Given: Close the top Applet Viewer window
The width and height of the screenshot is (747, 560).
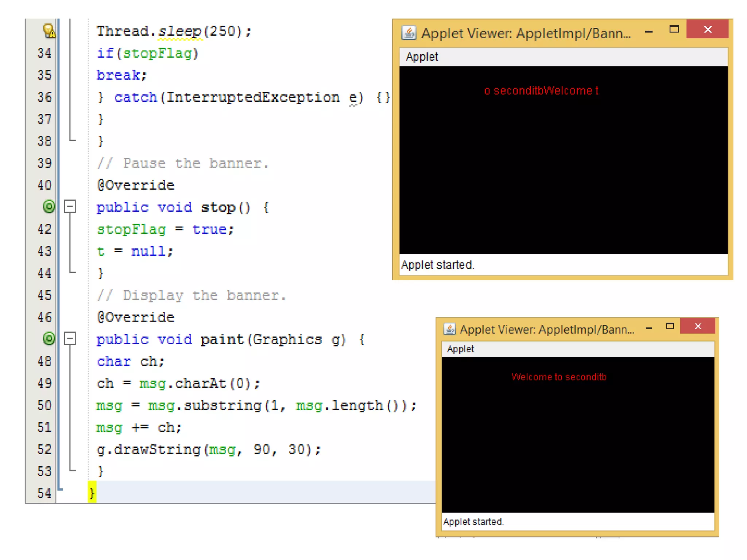Looking at the screenshot, I should [707, 29].
